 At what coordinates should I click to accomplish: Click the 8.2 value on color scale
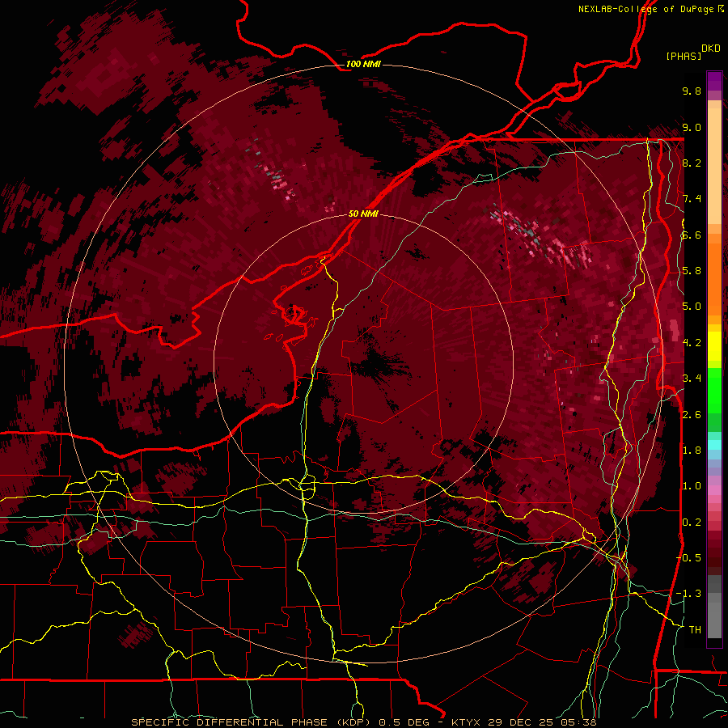692,163
